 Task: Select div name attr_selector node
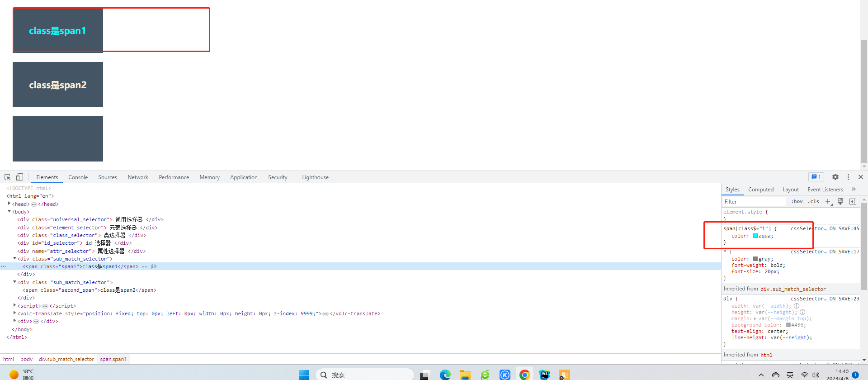click(x=81, y=251)
